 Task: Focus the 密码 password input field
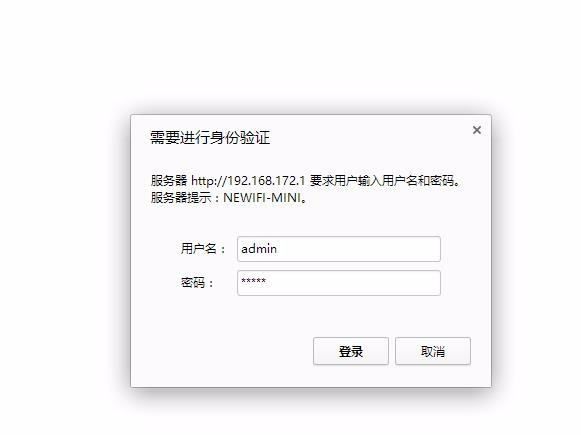pyautogui.click(x=339, y=283)
